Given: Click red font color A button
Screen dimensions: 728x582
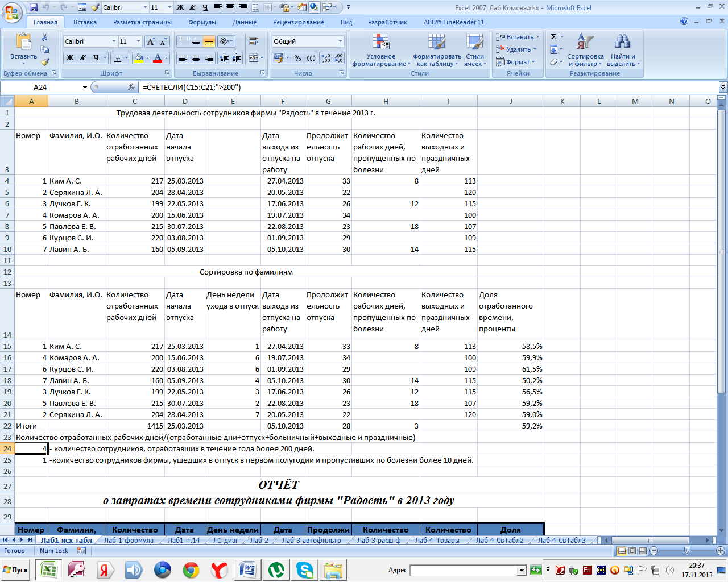Looking at the screenshot, I should (x=158, y=58).
